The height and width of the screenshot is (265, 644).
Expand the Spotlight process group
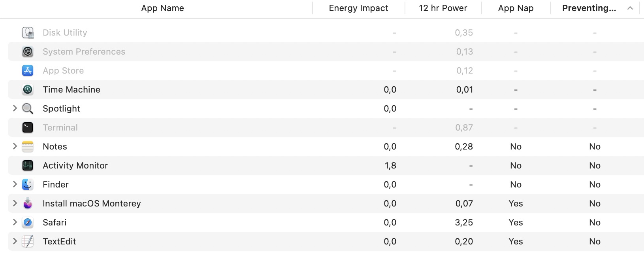(15, 108)
